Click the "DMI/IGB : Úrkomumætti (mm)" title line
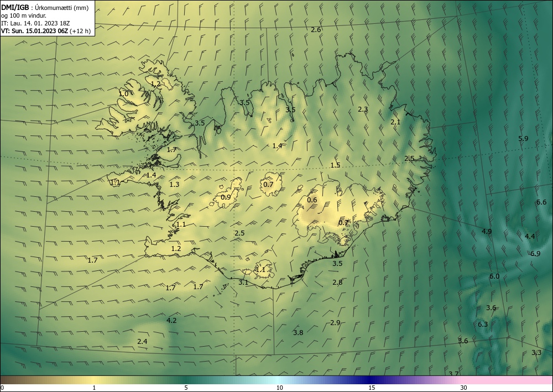The height and width of the screenshot is (392, 553). pos(45,8)
